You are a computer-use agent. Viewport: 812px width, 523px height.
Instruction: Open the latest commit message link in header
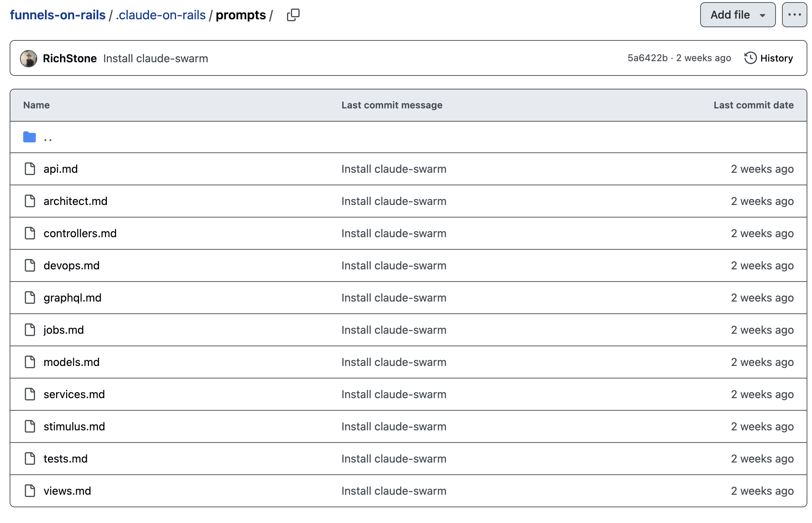(x=155, y=58)
